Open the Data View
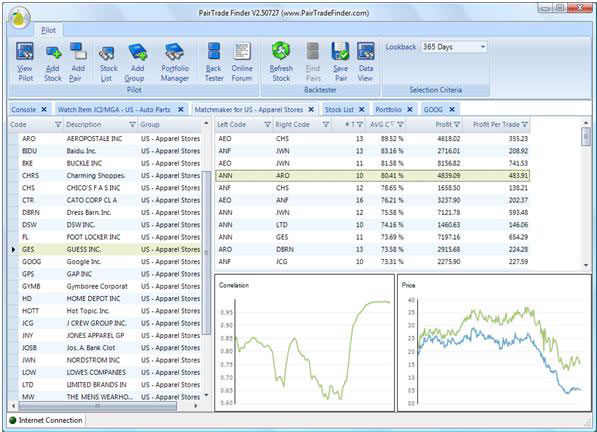 tap(366, 61)
